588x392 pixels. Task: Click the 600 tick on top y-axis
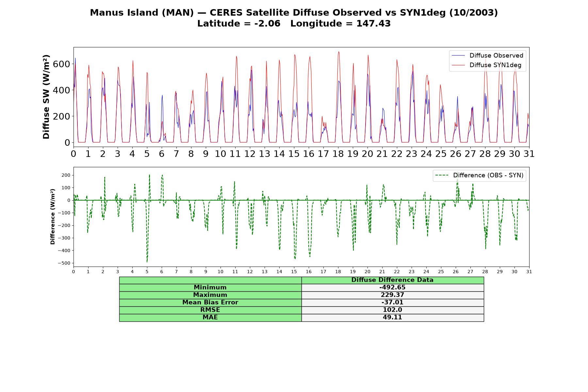click(61, 64)
